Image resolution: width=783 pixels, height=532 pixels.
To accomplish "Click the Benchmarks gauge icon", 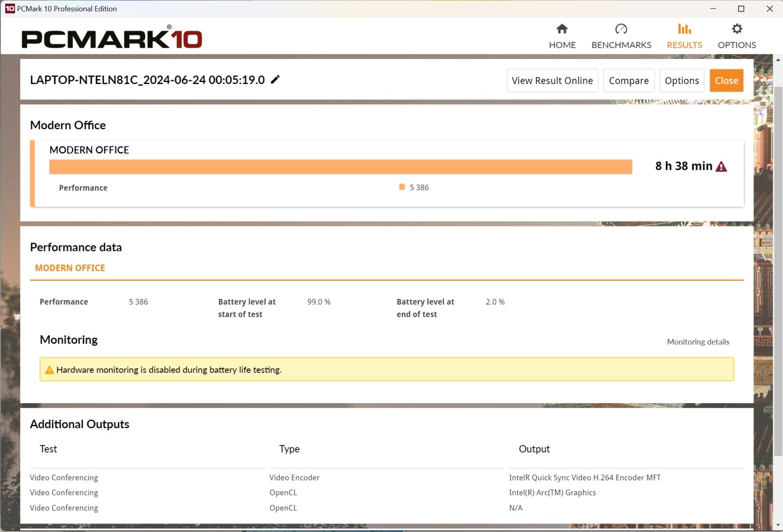I will 621,29.
